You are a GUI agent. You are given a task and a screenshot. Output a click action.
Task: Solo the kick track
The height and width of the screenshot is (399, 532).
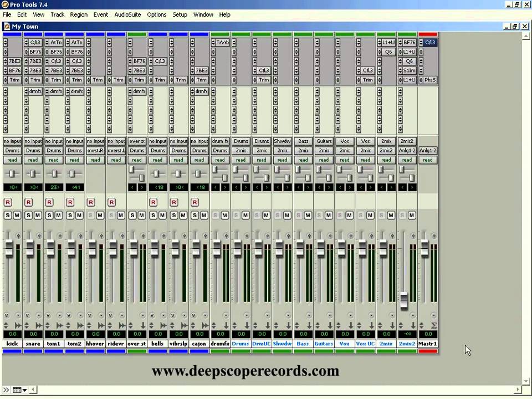(x=8, y=216)
